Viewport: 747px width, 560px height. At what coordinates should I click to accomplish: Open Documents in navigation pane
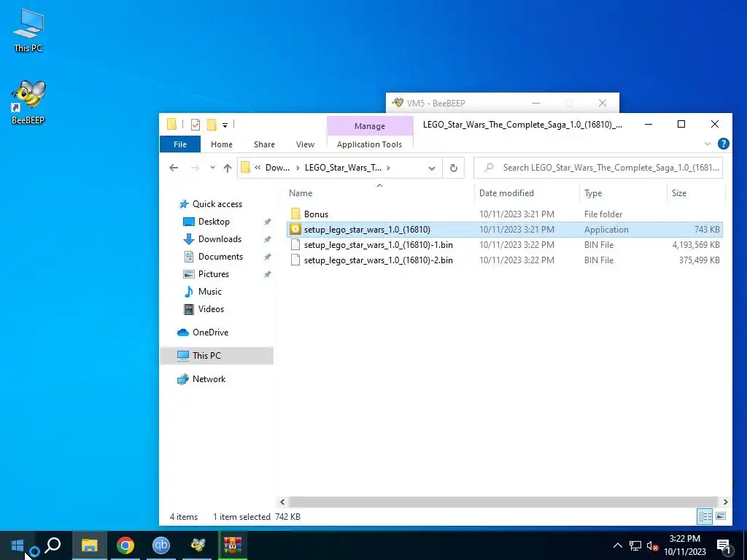(x=220, y=257)
